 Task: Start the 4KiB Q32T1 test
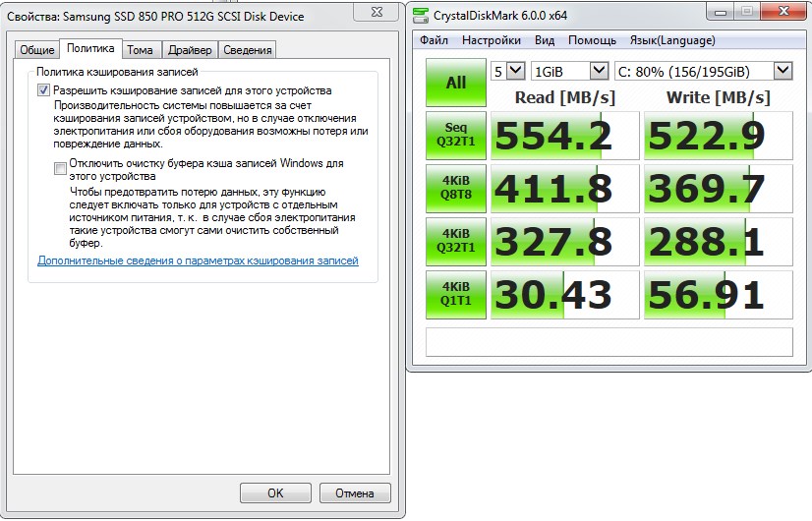tap(456, 242)
